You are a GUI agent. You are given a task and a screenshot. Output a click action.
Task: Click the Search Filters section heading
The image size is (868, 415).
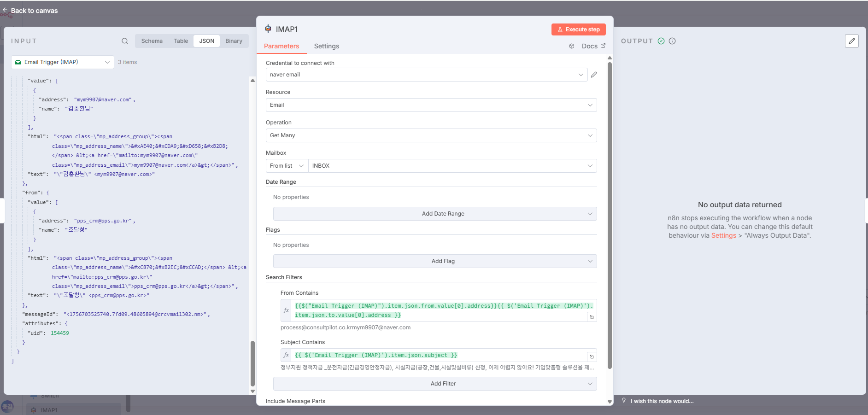pyautogui.click(x=284, y=277)
